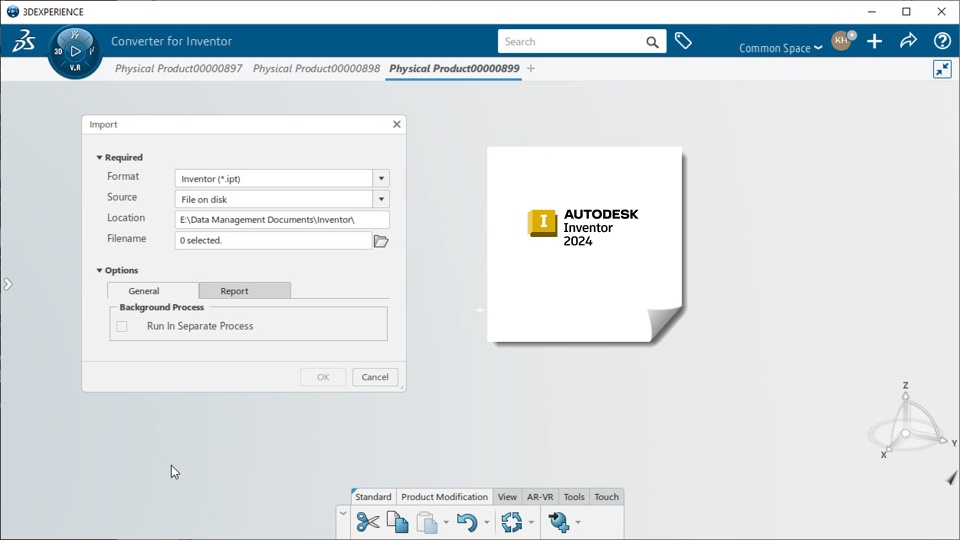Click the Cancel button

point(375,377)
